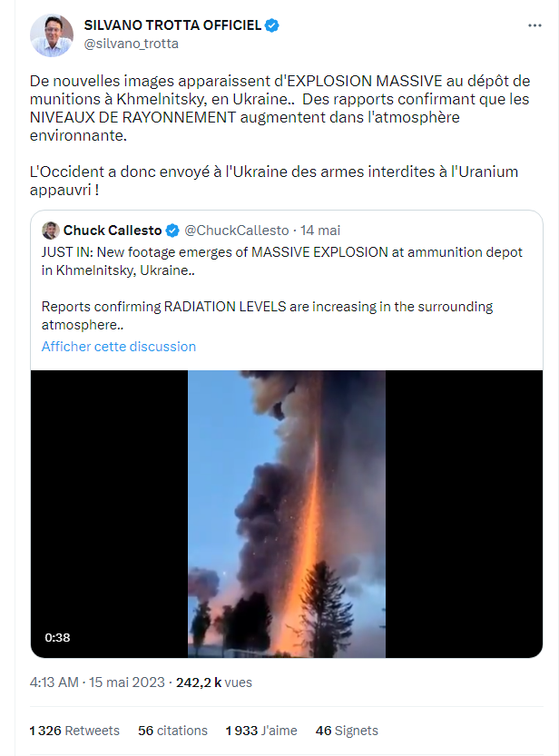The height and width of the screenshot is (756, 559).
Task: Click Silvano Trotta's profile avatar
Action: click(x=52, y=34)
